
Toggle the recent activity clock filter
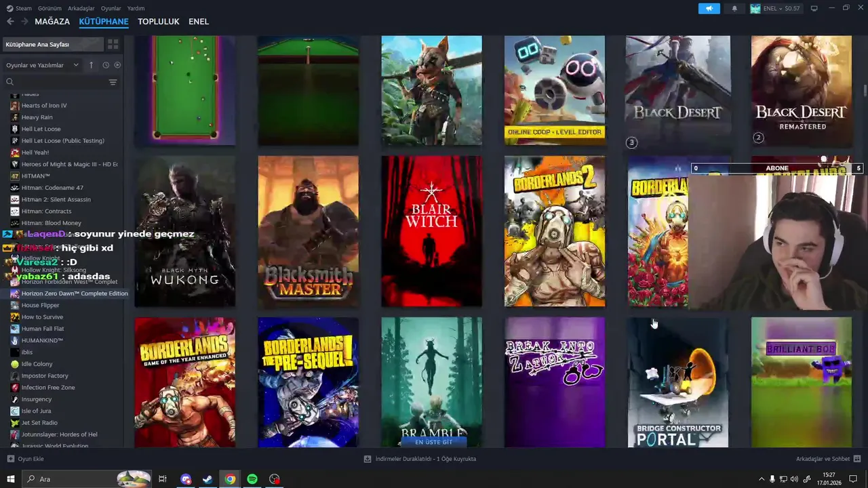106,65
